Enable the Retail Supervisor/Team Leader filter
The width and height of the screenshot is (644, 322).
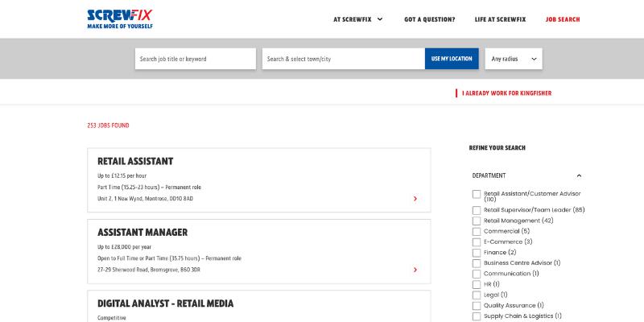[x=477, y=210]
